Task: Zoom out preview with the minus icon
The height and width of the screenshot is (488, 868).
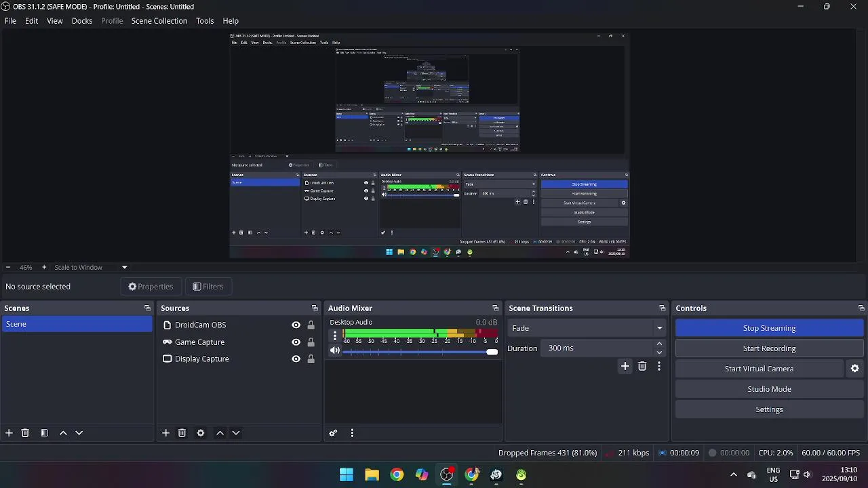Action: (x=8, y=267)
